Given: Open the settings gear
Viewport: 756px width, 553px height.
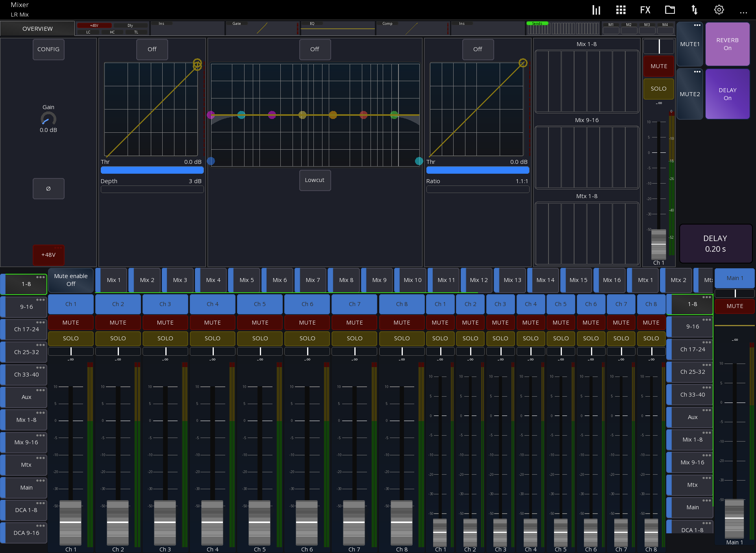Looking at the screenshot, I should [719, 9].
